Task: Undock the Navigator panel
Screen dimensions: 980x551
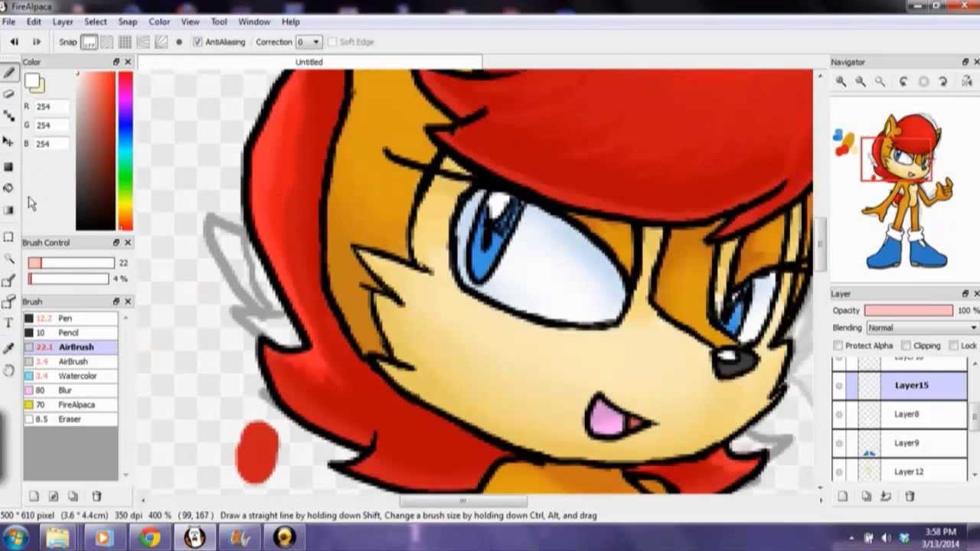Action: (965, 62)
